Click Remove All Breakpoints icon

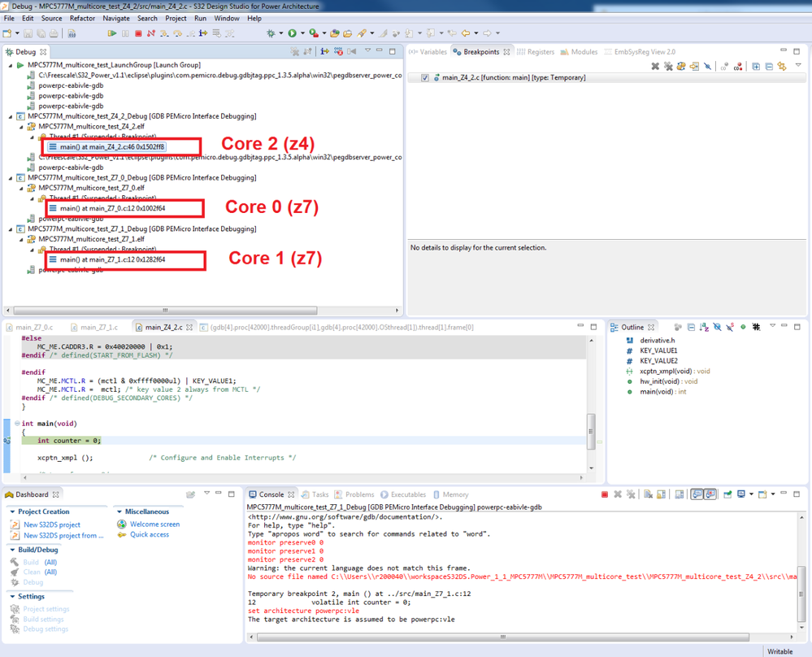point(668,67)
